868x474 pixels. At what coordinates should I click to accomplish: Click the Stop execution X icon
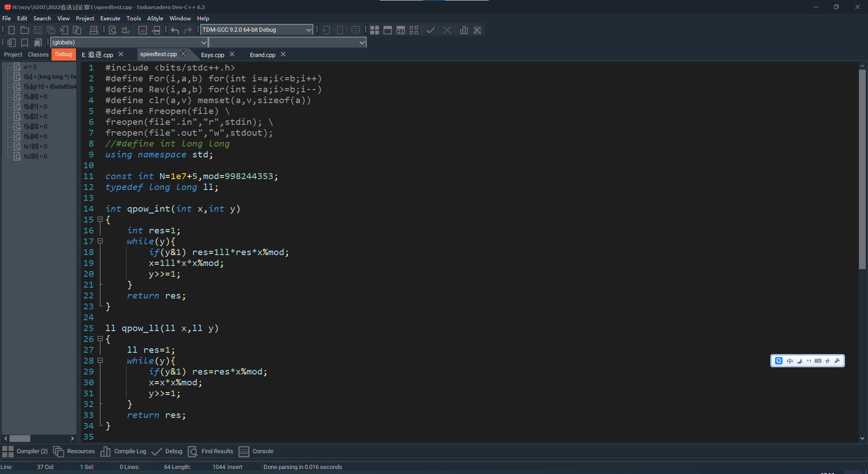(x=447, y=30)
